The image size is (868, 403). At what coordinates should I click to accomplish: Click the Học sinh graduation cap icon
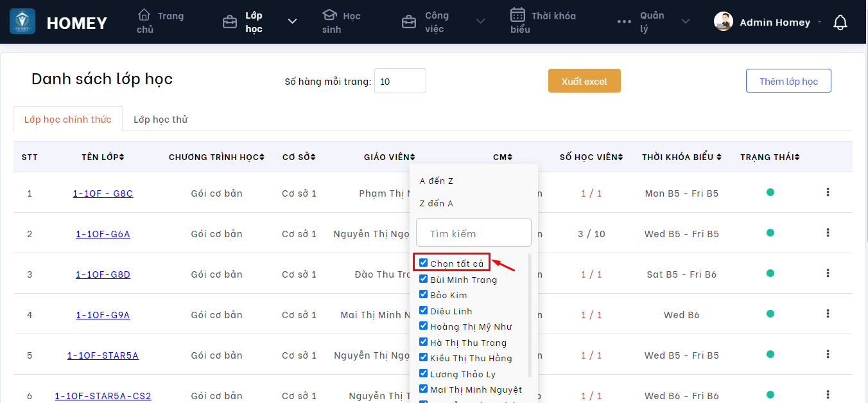click(329, 15)
